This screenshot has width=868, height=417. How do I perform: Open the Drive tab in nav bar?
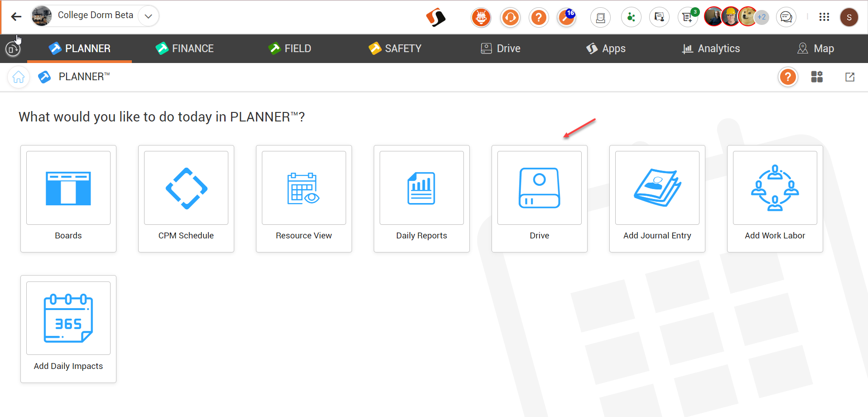[x=500, y=48]
